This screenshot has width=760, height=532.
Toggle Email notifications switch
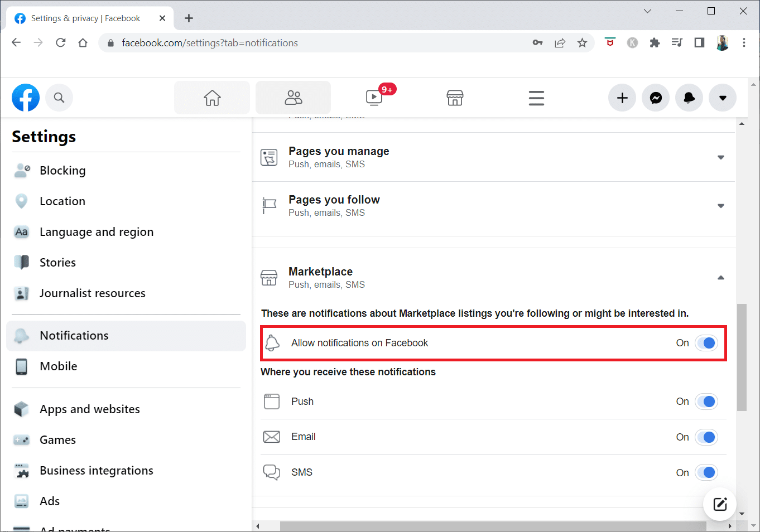tap(706, 437)
